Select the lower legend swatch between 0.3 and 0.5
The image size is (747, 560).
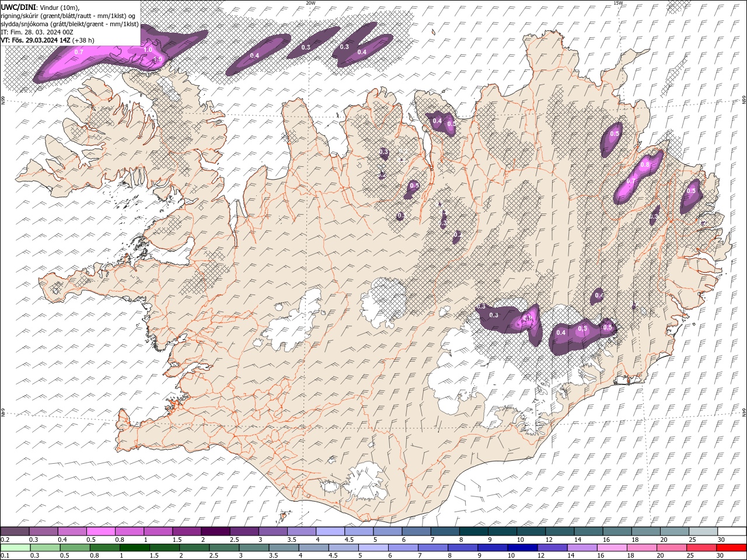[x=45, y=547]
